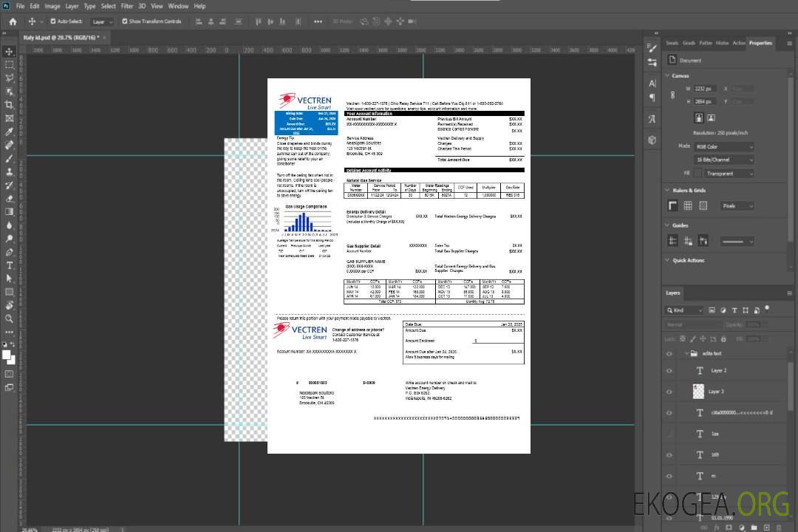Screen dimensions: 798x532
Task: Open the layer filter Kind dropdown
Action: tap(684, 310)
